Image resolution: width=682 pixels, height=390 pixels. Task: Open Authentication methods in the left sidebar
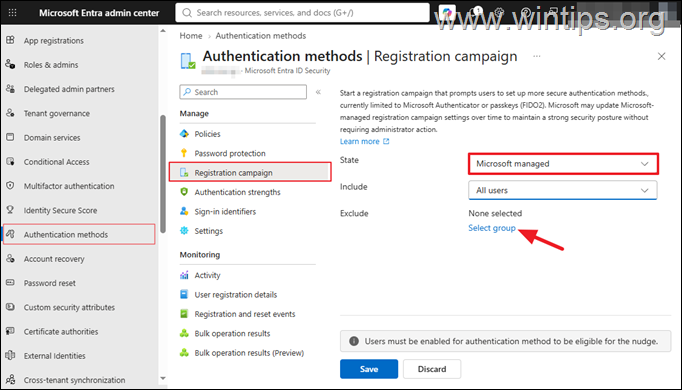[x=79, y=234]
